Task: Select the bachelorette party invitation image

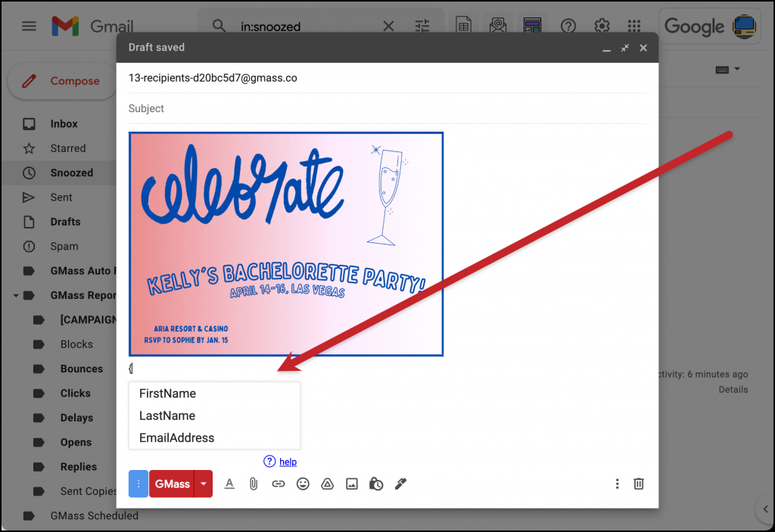Action: click(x=286, y=244)
